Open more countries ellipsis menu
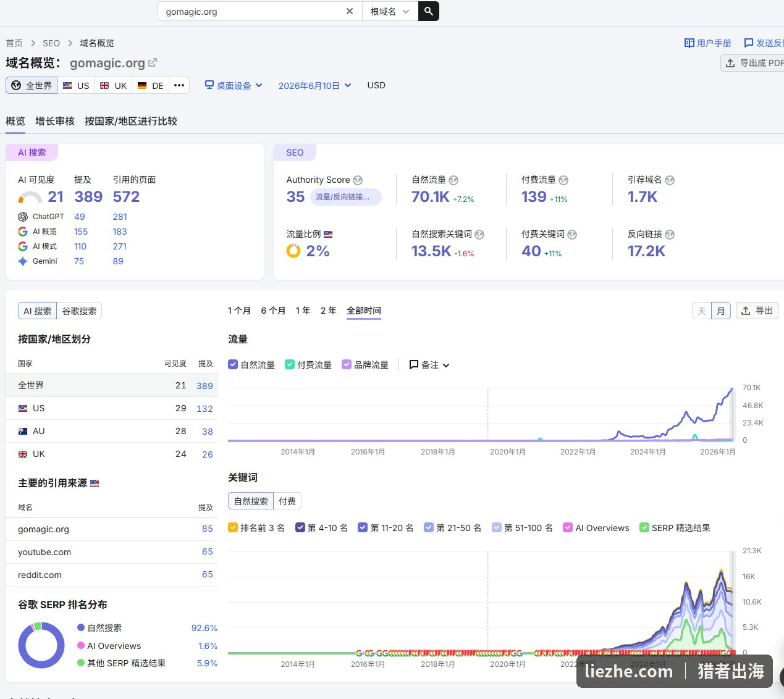 pyautogui.click(x=179, y=85)
